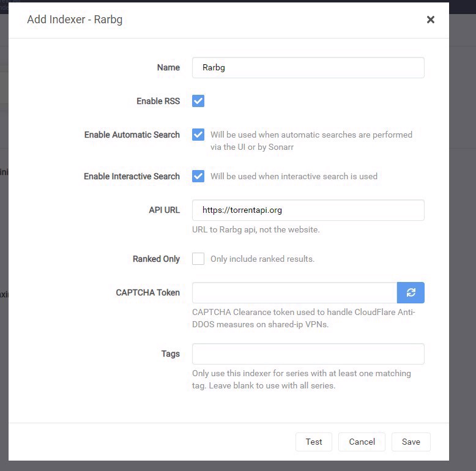Enable the Ranked Only checkbox
The image size is (476, 471).
(198, 259)
